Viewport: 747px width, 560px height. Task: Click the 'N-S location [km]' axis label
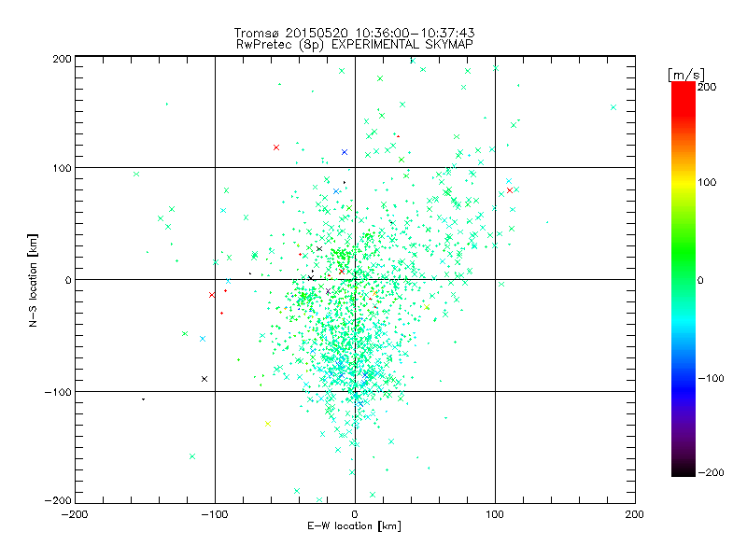33,280
